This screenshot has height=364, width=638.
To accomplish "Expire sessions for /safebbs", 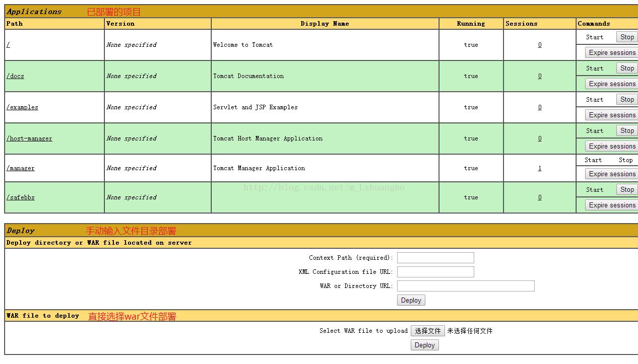I will tap(612, 205).
